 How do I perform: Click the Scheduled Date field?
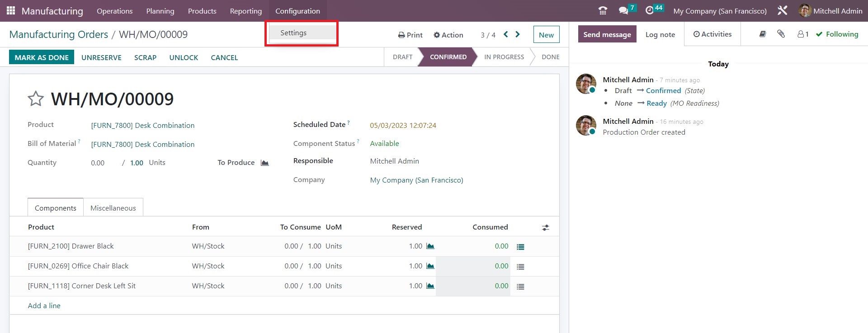click(x=403, y=126)
